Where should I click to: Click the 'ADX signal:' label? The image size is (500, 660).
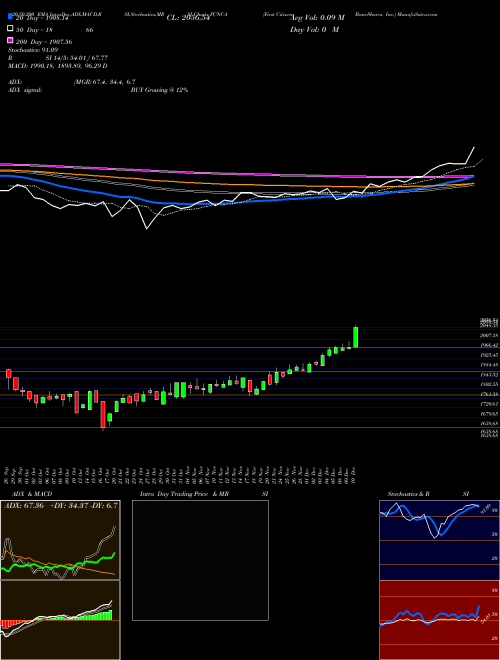coord(25,90)
